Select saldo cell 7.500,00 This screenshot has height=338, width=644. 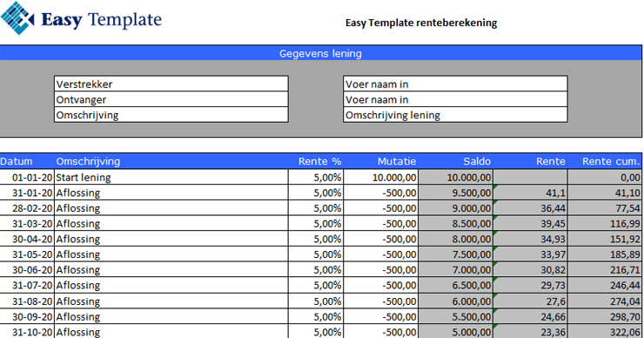(456, 254)
